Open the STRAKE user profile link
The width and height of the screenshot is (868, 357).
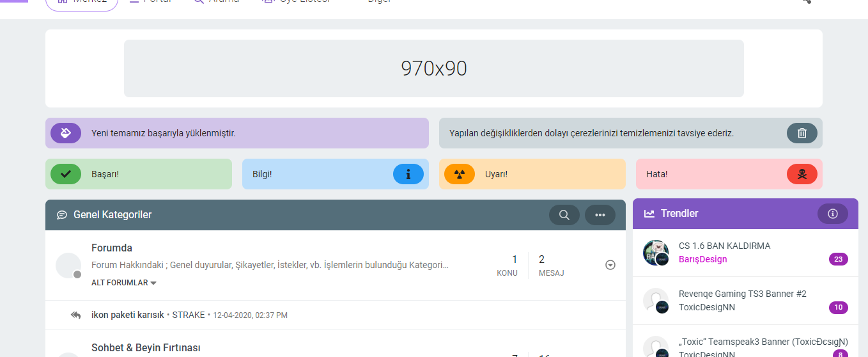tap(189, 315)
